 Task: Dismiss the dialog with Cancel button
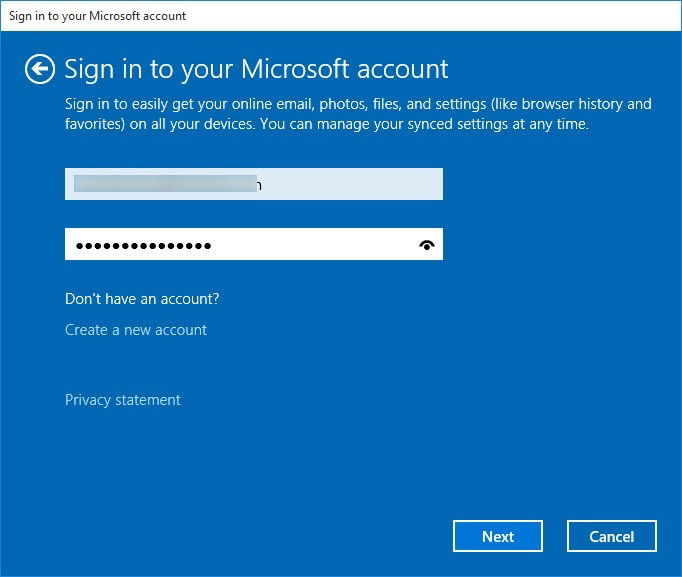[612, 536]
